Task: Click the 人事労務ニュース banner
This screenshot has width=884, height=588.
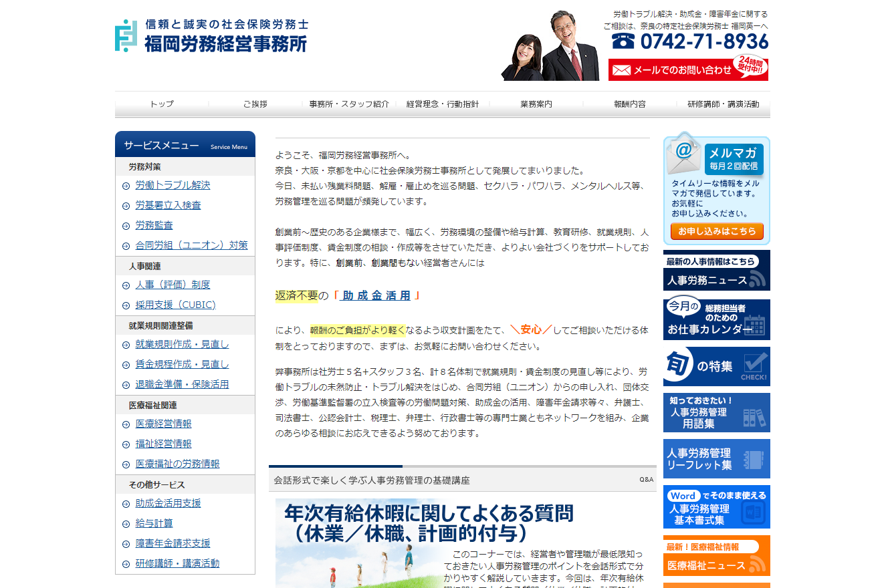Action: (716, 270)
